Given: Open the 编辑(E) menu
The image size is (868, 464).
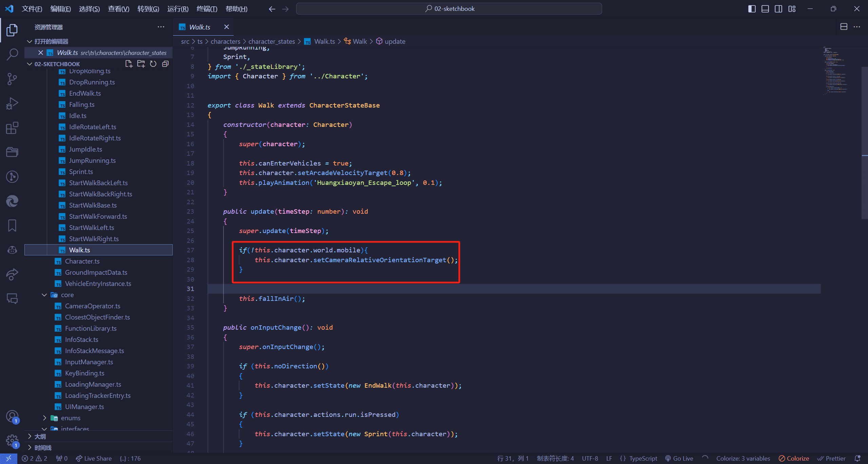Looking at the screenshot, I should [x=60, y=9].
